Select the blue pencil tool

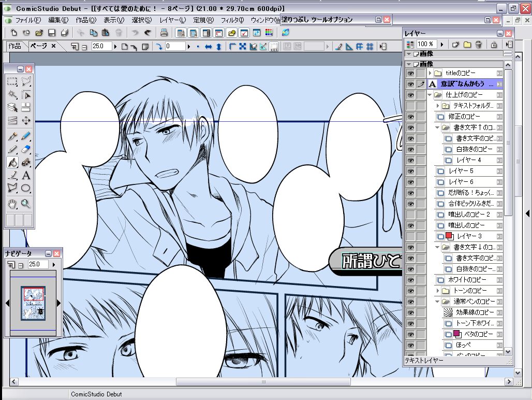[26, 136]
